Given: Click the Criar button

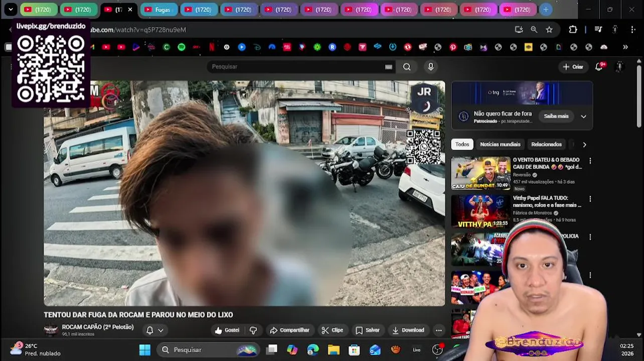Looking at the screenshot, I should click(x=573, y=67).
